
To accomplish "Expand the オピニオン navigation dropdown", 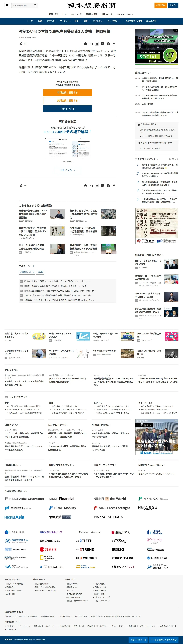I will click(98, 21).
